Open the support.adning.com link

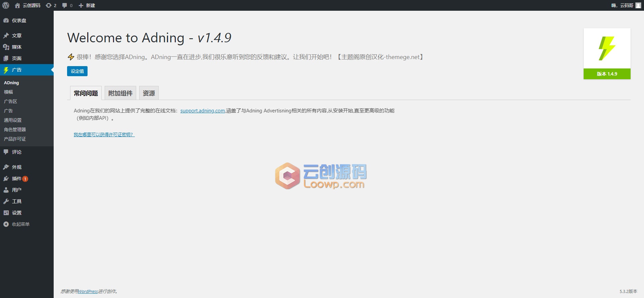tap(203, 111)
